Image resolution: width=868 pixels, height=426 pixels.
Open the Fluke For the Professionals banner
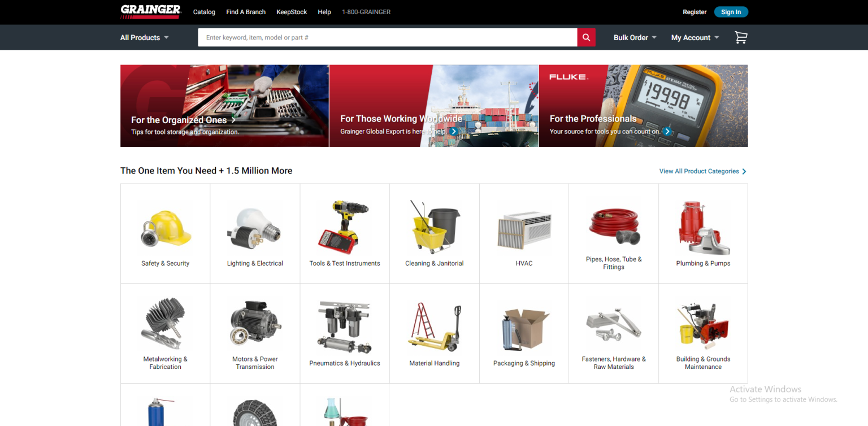(643, 106)
